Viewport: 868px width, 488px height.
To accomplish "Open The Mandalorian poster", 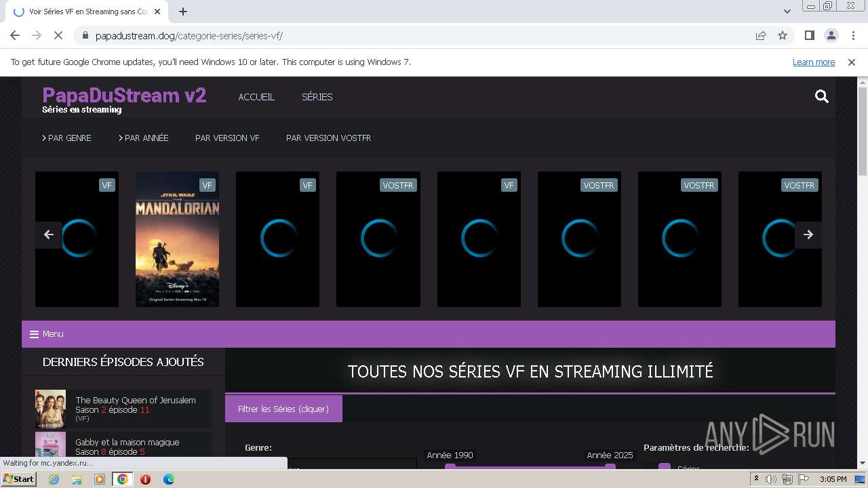I will tap(177, 239).
